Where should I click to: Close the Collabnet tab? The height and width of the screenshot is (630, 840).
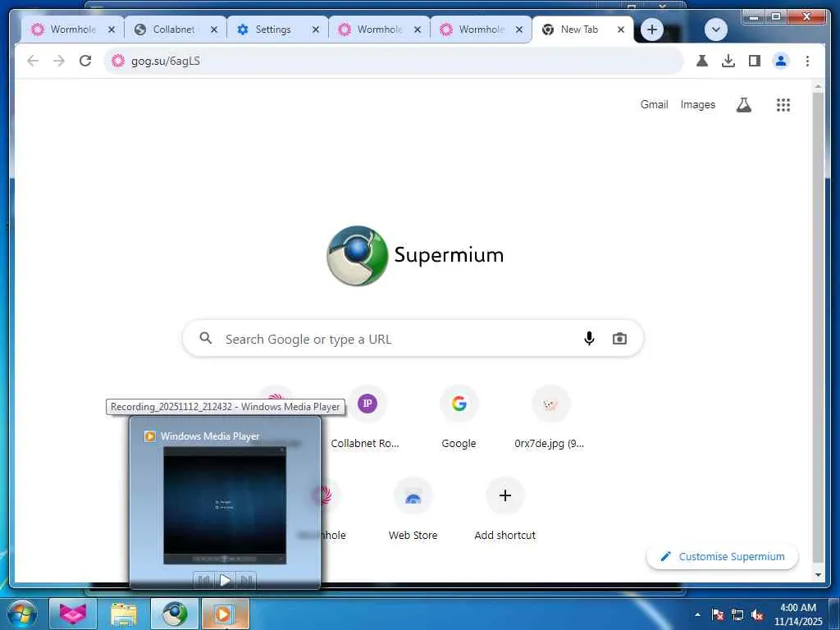214,30
